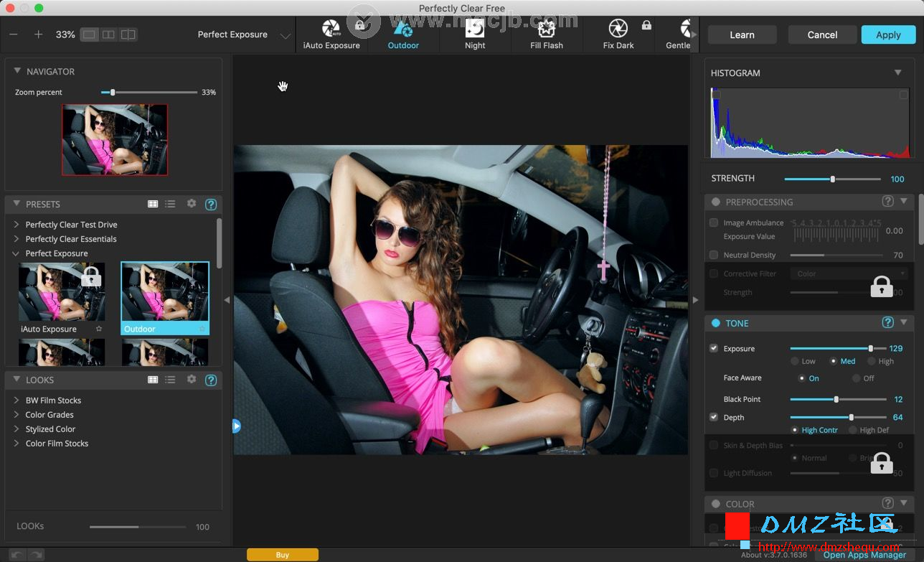This screenshot has height=562, width=924.
Task: Click the Learn button
Action: pyautogui.click(x=742, y=34)
